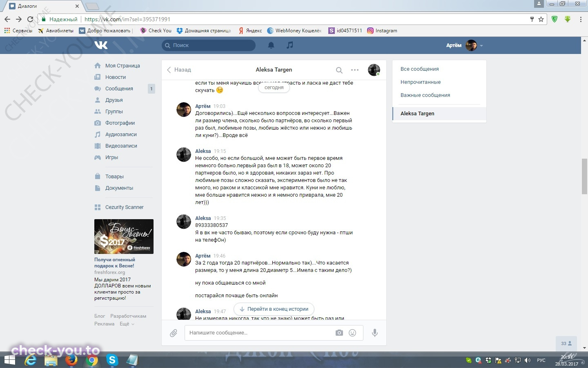
Task: Click the page vertical scrollbar
Action: point(584,176)
